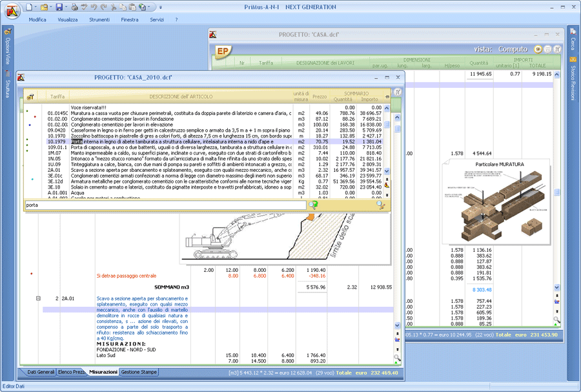Open the Visualizza menu
Screen dimensions: 581x392
tap(67, 20)
